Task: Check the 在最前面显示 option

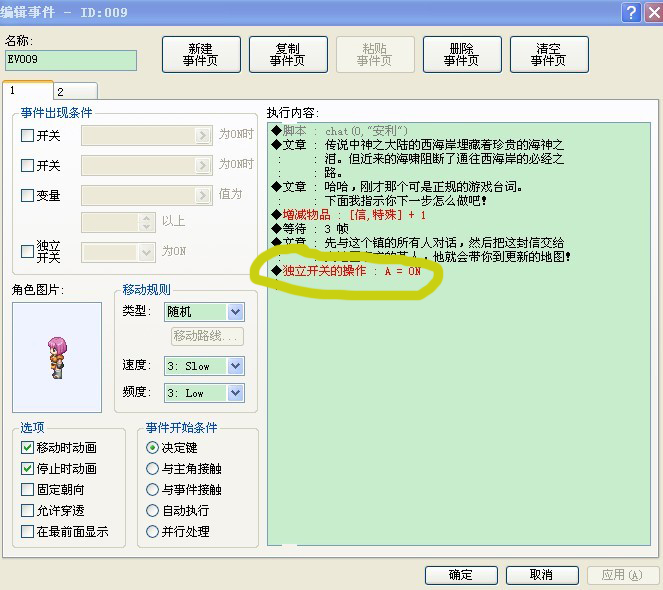Action: pyautogui.click(x=27, y=532)
